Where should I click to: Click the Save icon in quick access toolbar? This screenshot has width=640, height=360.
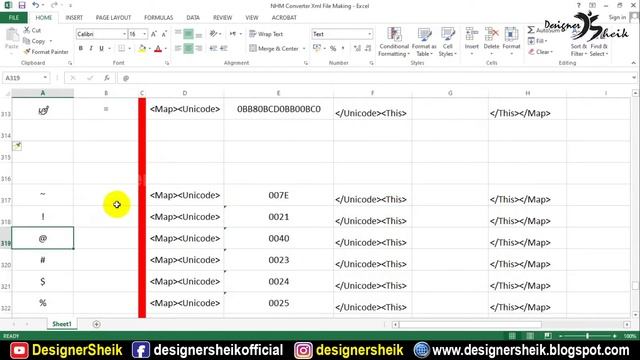point(22,5)
